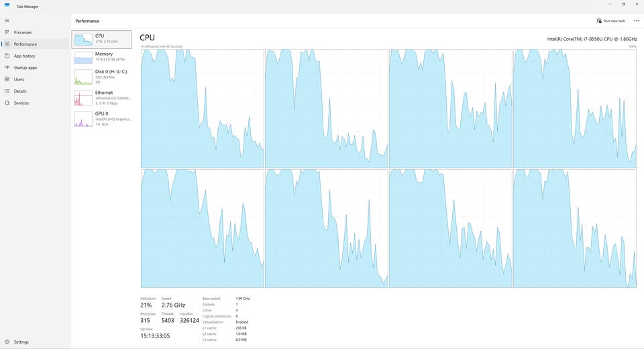The width and height of the screenshot is (644, 349).
Task: Click the Details list icon
Action: pos(7,91)
